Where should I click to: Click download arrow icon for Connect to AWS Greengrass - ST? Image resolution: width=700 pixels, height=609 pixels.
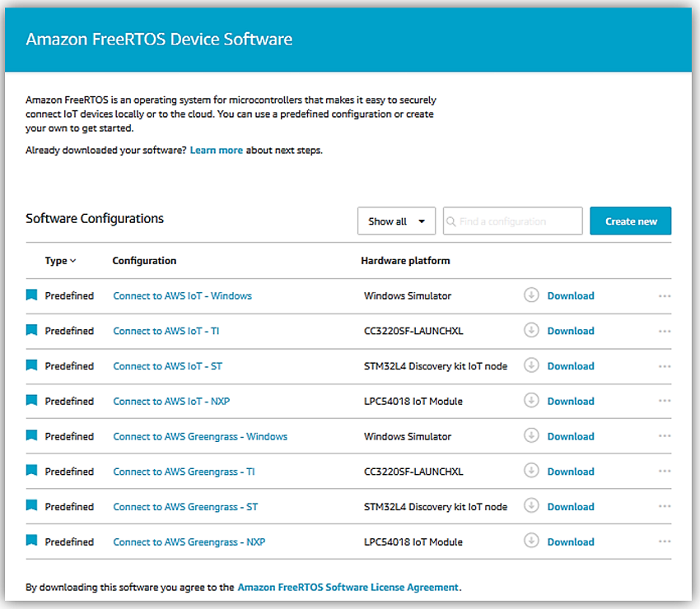[x=531, y=507]
